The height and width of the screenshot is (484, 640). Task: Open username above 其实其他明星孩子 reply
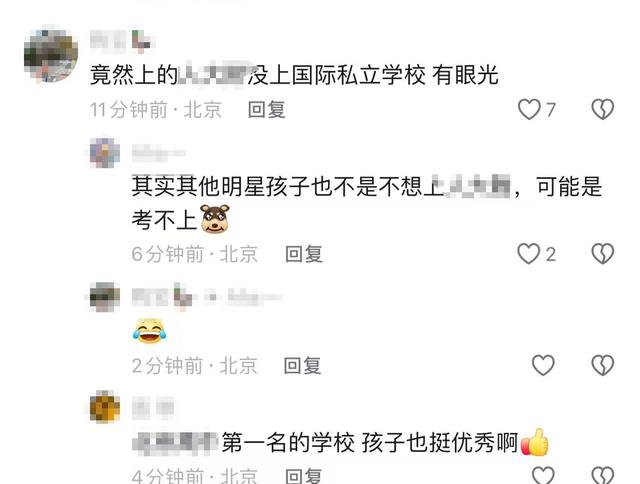(x=159, y=153)
